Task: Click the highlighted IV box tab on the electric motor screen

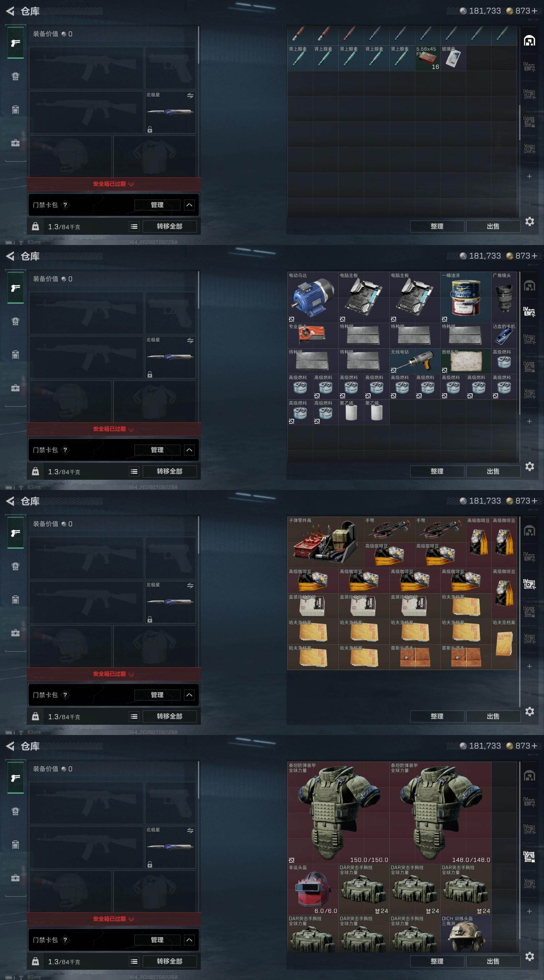Action: pos(530,312)
